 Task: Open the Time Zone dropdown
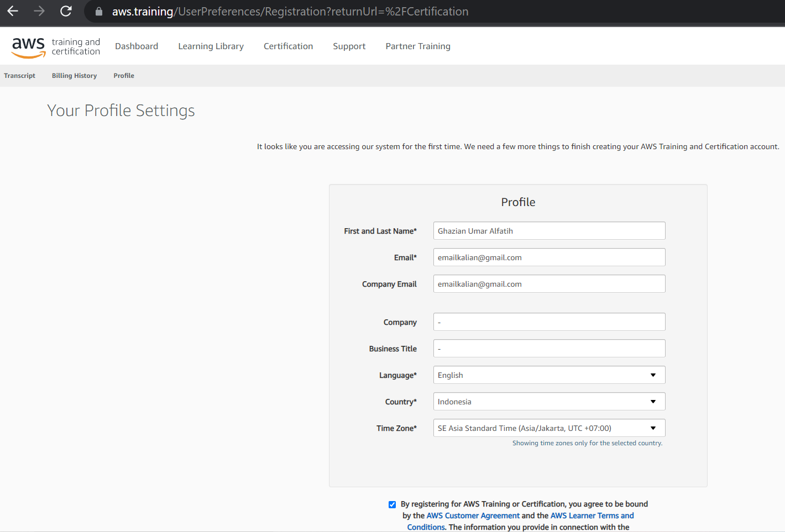pos(549,428)
